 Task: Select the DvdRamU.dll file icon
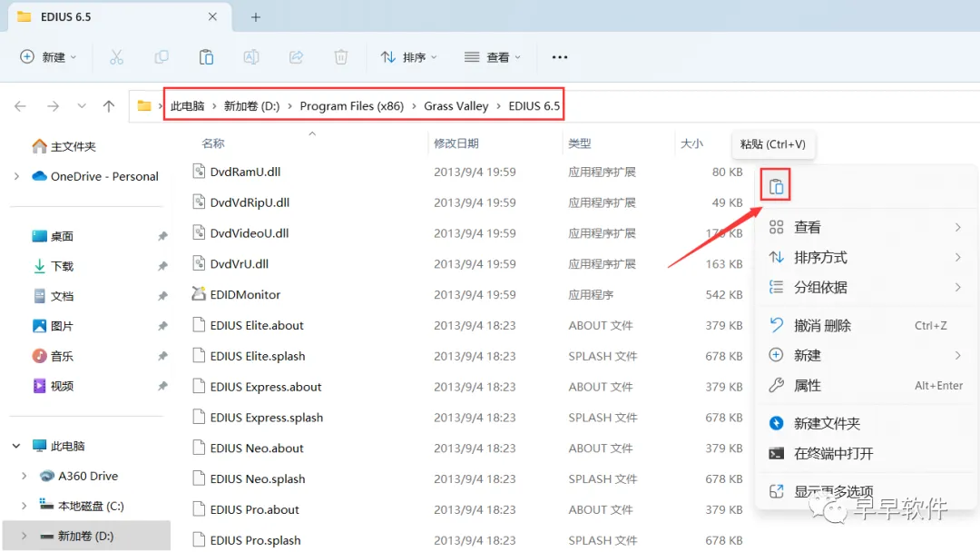(199, 171)
